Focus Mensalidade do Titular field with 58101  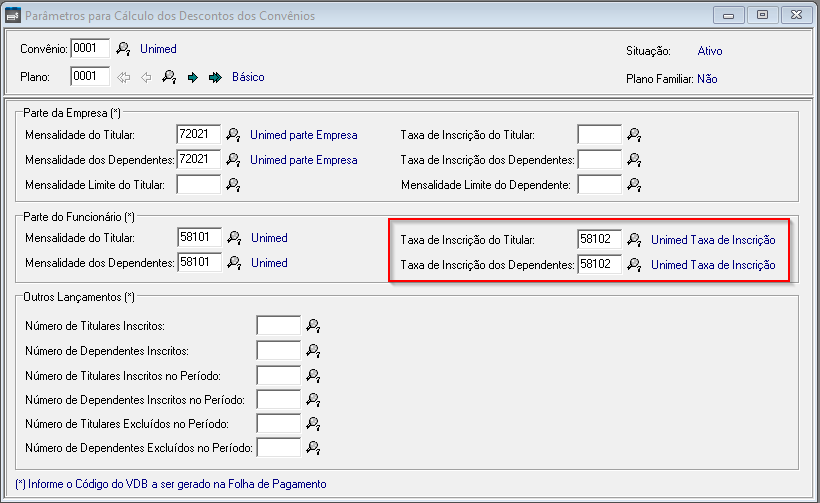198,238
